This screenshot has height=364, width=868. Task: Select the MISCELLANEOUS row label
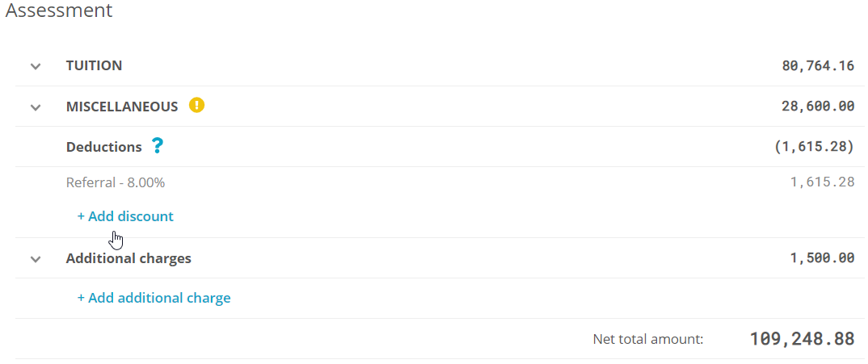121,107
